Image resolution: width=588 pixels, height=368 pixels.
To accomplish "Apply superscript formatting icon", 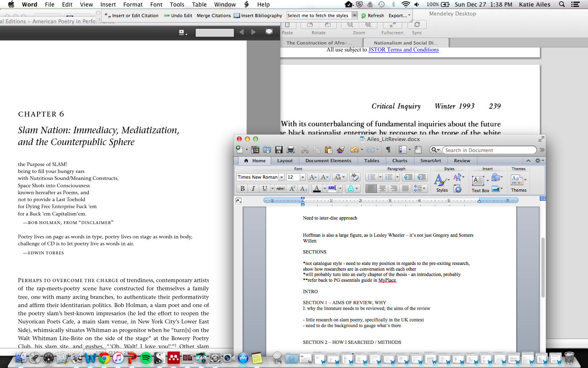I will coord(292,188).
